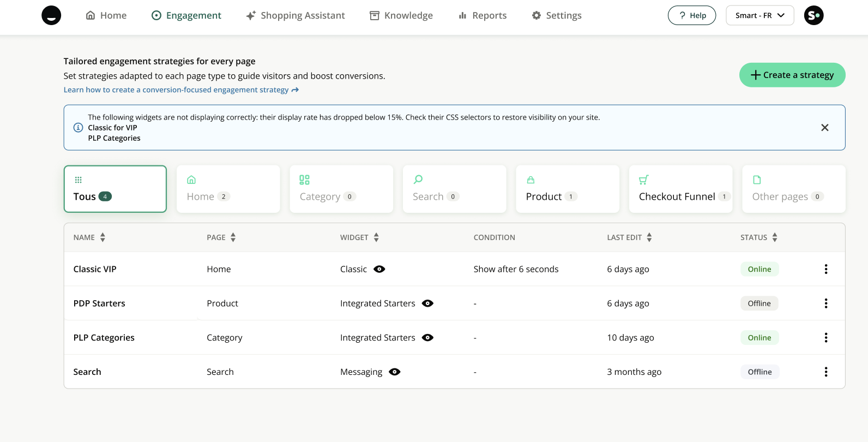Image resolution: width=868 pixels, height=442 pixels.
Task: Open the three-dot menu for Classic VIP
Action: [825, 269]
